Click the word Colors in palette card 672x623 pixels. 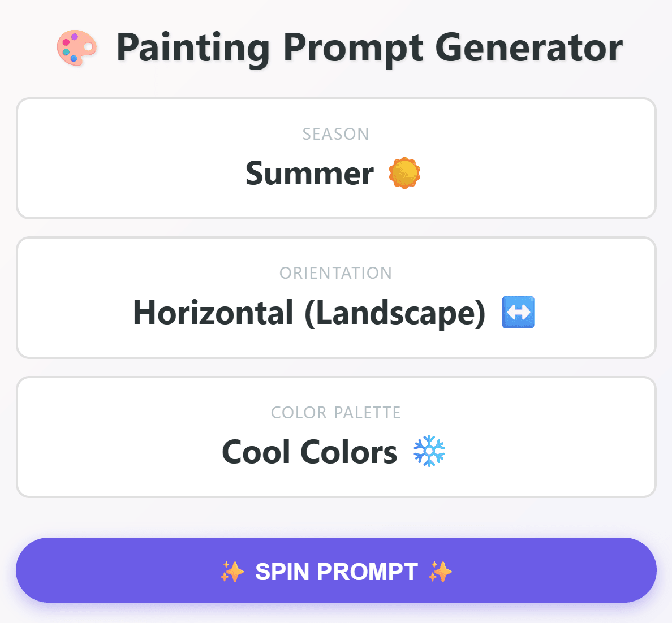point(349,452)
